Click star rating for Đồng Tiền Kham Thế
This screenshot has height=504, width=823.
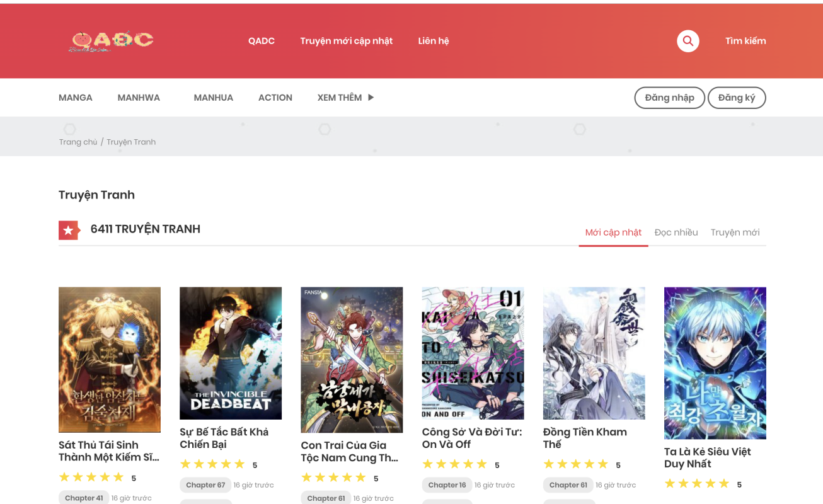click(575, 464)
